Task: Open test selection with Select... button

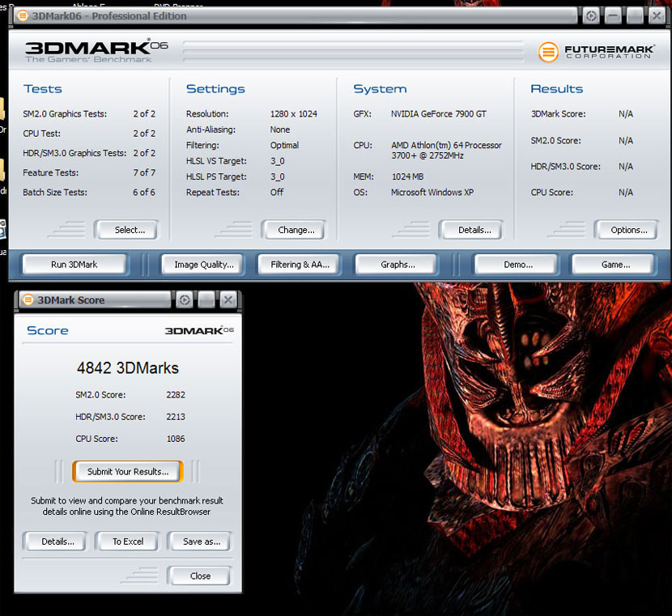Action: pos(126,230)
